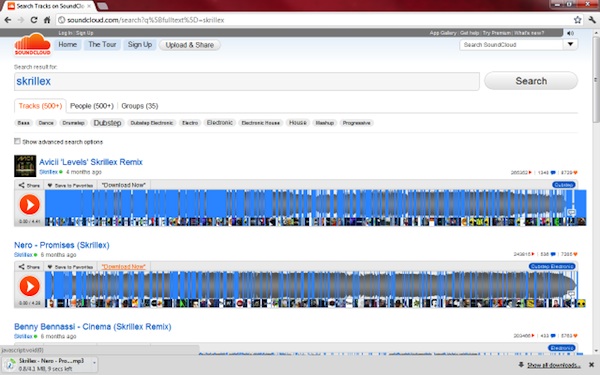Viewport: 600px width, 375px height.
Task: Click the browser home icon
Action: (47, 20)
